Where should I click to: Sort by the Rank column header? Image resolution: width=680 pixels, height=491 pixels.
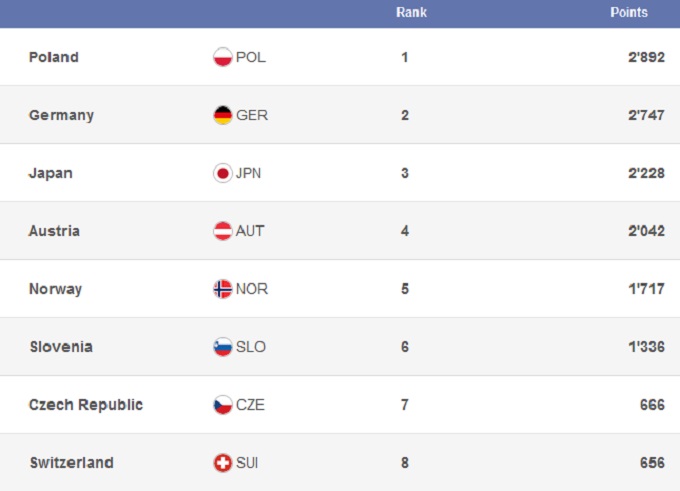tap(411, 13)
